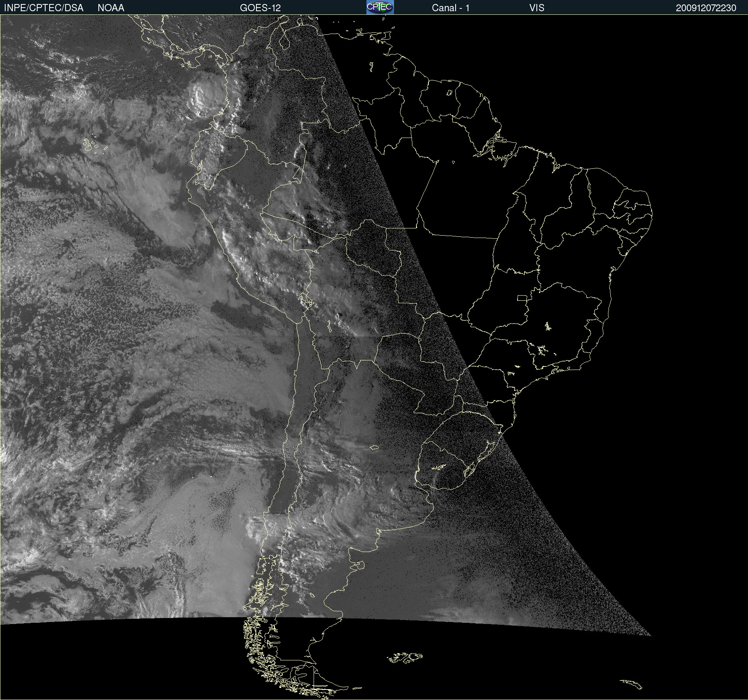Click the 200912072230 timestamp
Screen dimensions: 748x700
pyautogui.click(x=706, y=8)
